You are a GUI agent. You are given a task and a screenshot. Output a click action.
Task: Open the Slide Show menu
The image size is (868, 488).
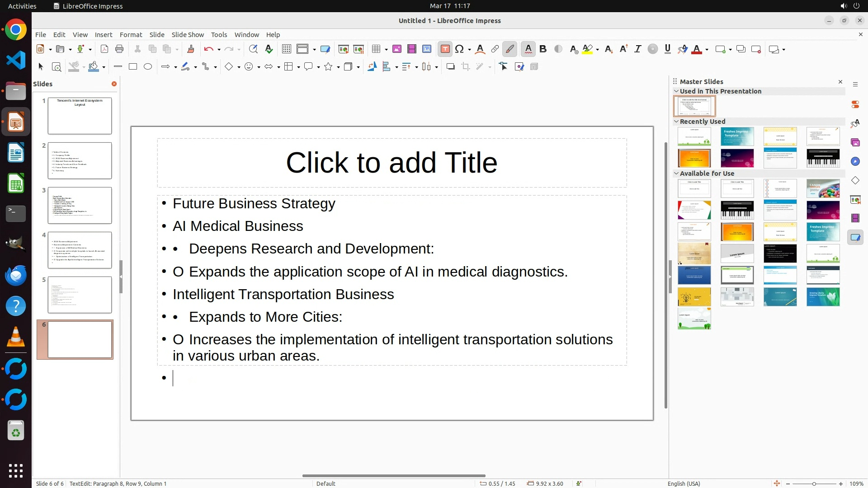point(188,35)
